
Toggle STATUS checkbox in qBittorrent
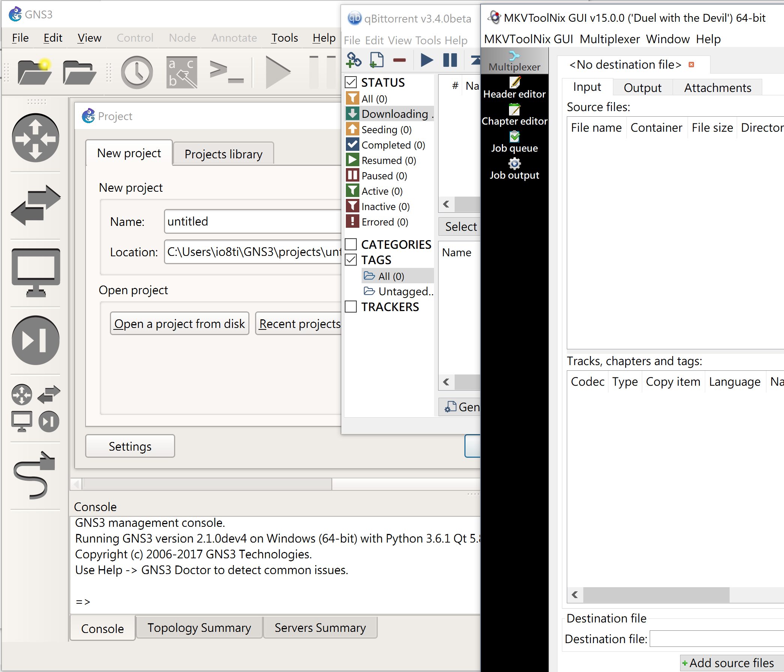pos(351,82)
